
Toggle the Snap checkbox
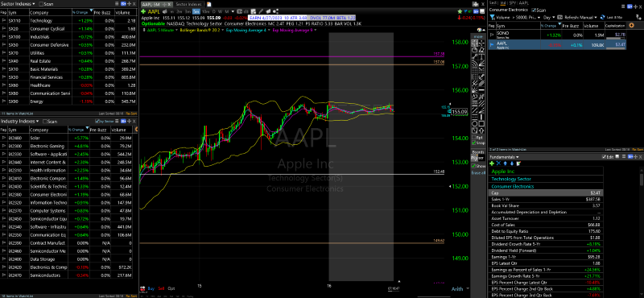[x=473, y=143]
